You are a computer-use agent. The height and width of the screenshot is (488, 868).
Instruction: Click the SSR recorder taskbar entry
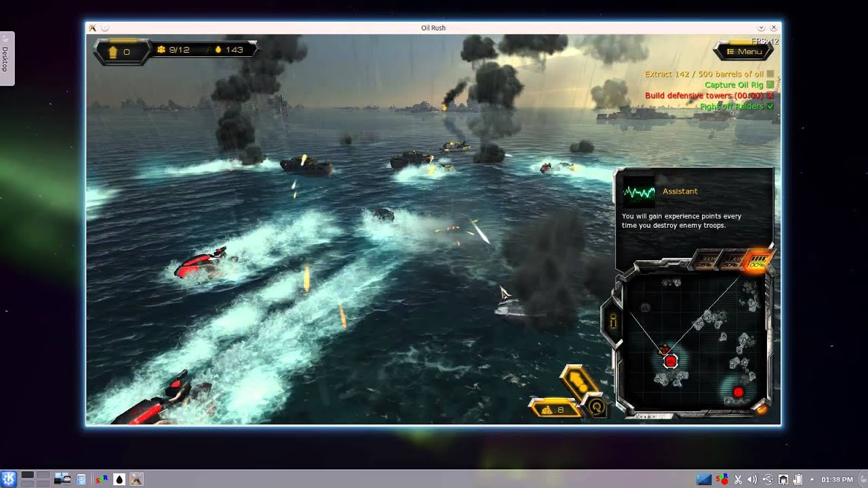click(x=102, y=479)
